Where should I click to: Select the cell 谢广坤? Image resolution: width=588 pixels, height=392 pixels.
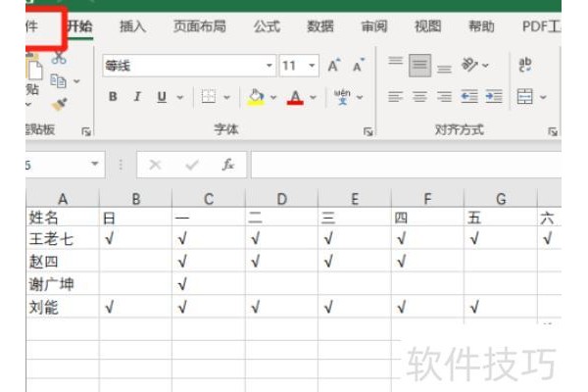pyautogui.click(x=63, y=283)
